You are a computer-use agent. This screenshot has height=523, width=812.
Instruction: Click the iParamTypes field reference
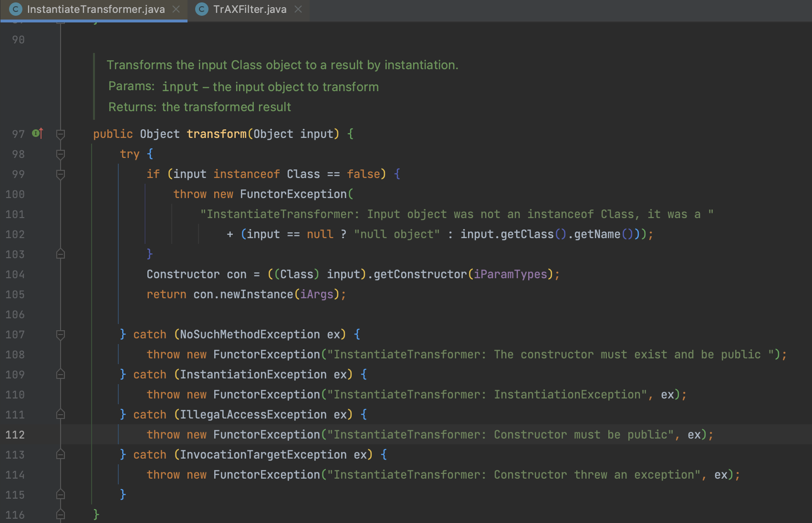pyautogui.click(x=510, y=274)
